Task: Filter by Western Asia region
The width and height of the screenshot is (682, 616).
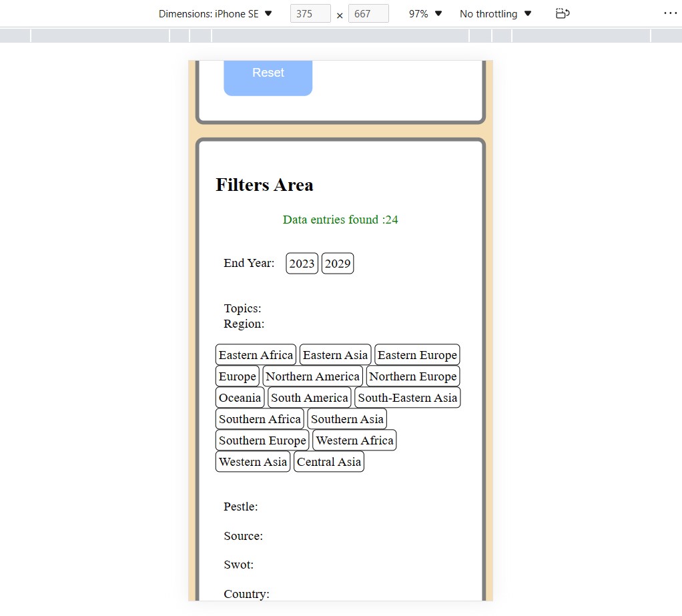Action: tap(253, 461)
